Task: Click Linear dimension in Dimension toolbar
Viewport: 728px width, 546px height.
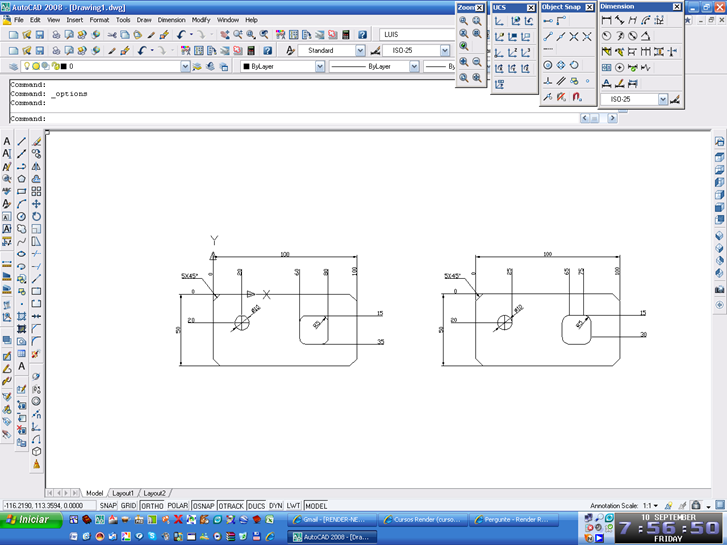Action: (606, 20)
